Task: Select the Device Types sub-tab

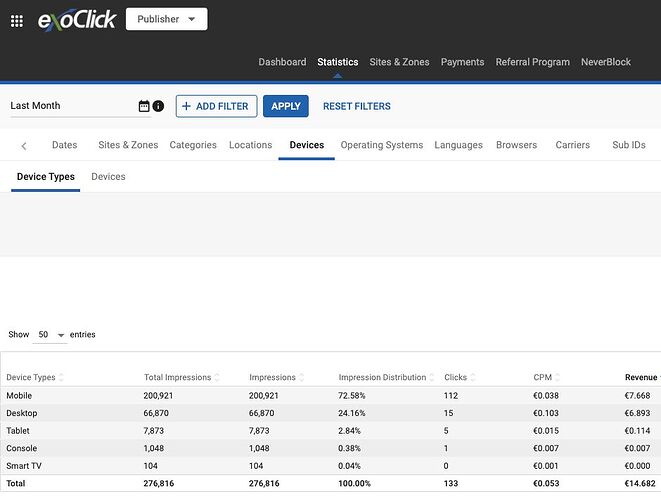Action: tap(46, 177)
